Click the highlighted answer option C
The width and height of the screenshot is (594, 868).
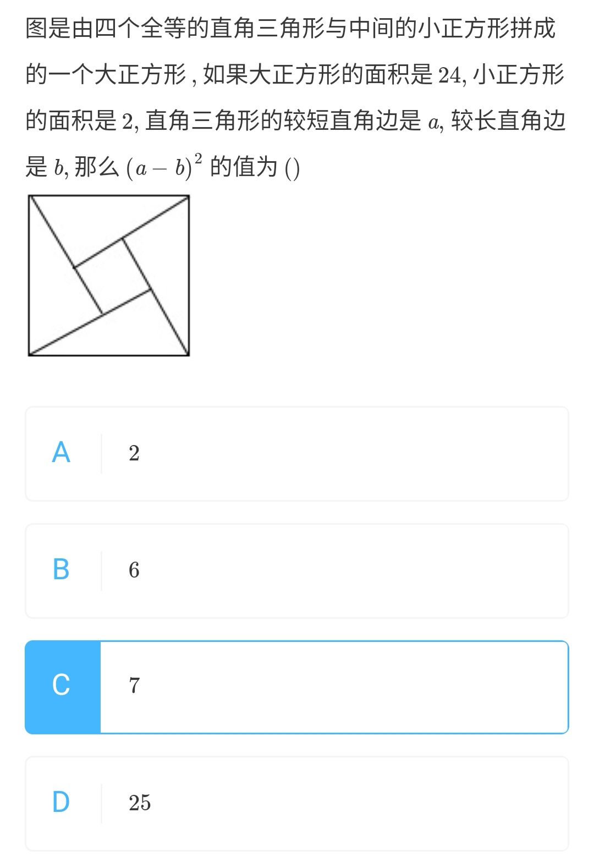(297, 686)
